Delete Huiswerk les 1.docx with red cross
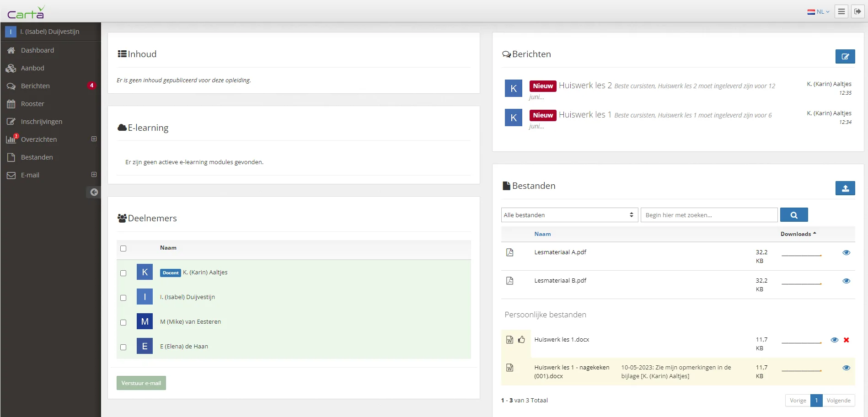 [846, 340]
